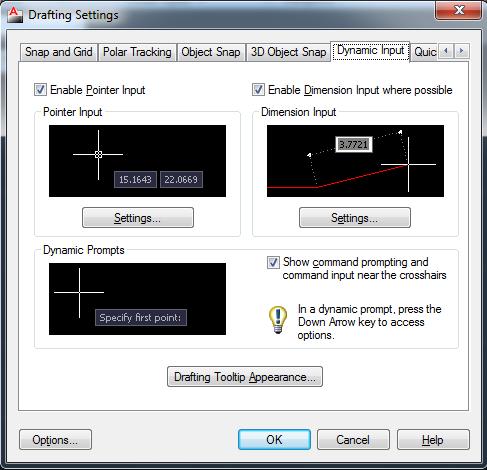The image size is (487, 470).
Task: Click the Pointer Input preview image
Action: coord(137,161)
